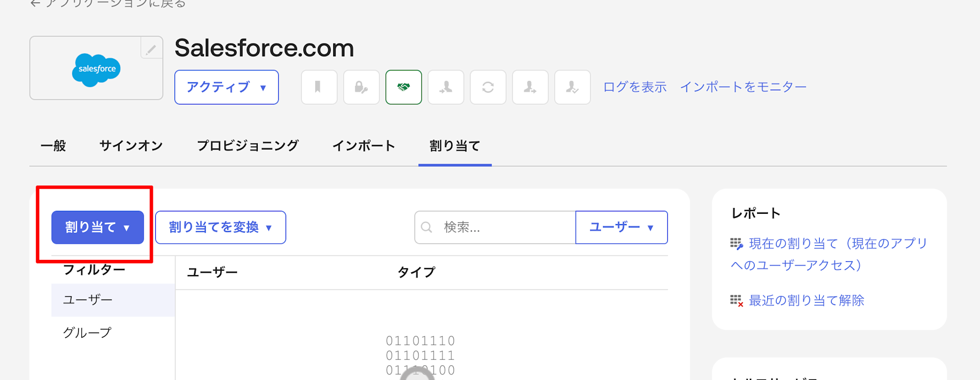This screenshot has height=380, width=980.
Task: Click the grid icon beside 現在の割り当て
Action: (736, 244)
